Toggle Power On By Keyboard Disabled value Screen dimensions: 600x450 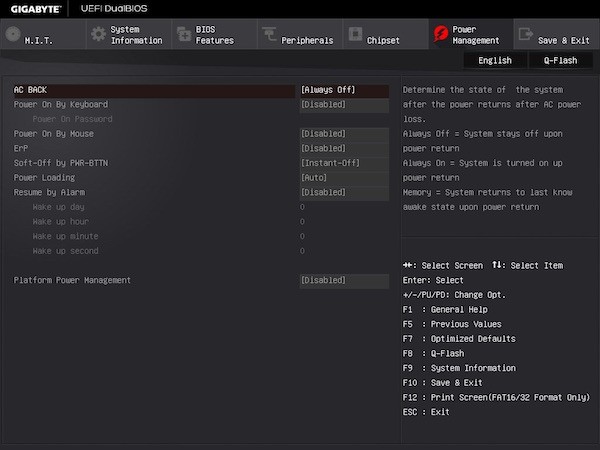[344, 104]
